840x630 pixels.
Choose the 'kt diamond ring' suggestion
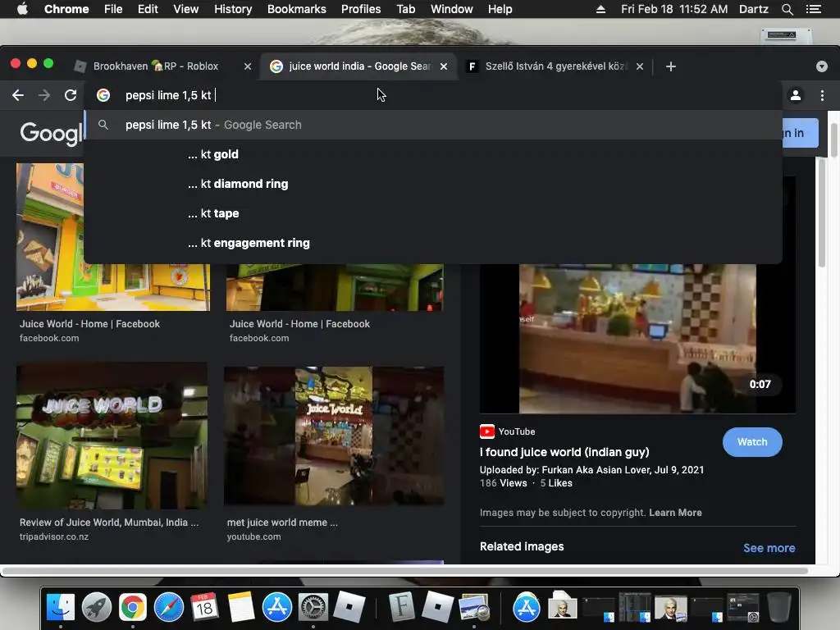coord(433,184)
